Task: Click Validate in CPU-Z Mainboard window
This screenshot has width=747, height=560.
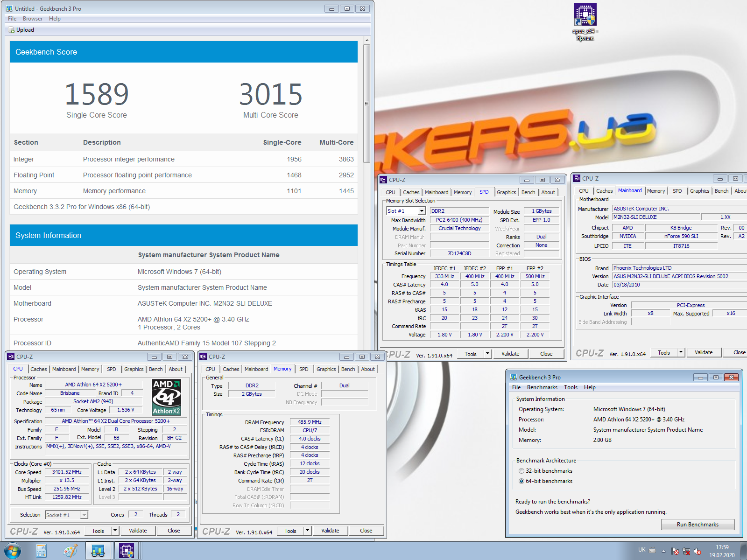Action: pyautogui.click(x=704, y=352)
